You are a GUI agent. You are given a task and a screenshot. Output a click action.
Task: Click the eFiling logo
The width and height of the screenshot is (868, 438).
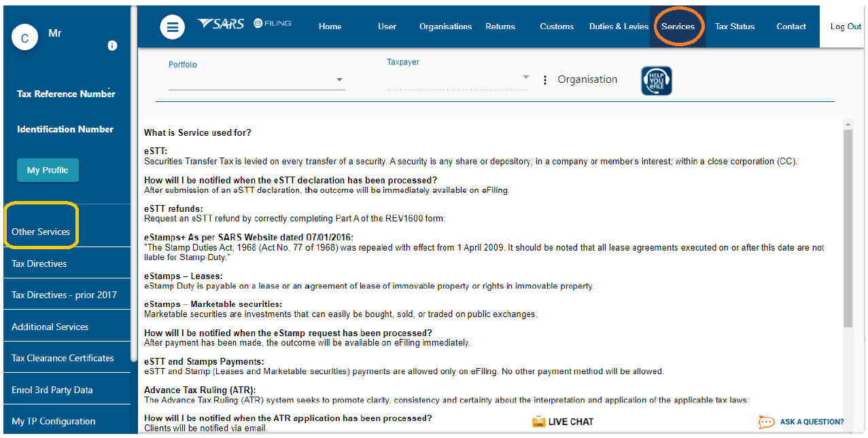[272, 24]
